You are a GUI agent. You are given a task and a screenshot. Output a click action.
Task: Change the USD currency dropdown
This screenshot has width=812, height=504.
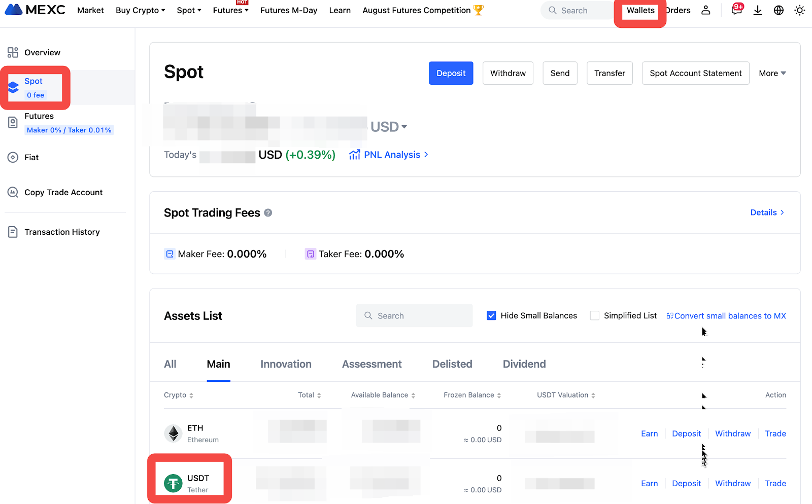coord(389,127)
